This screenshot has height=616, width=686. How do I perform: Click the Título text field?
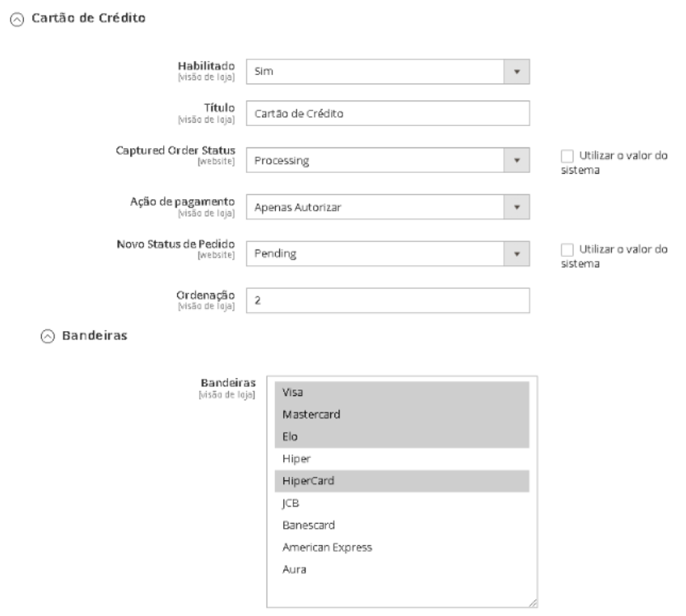[x=387, y=114]
